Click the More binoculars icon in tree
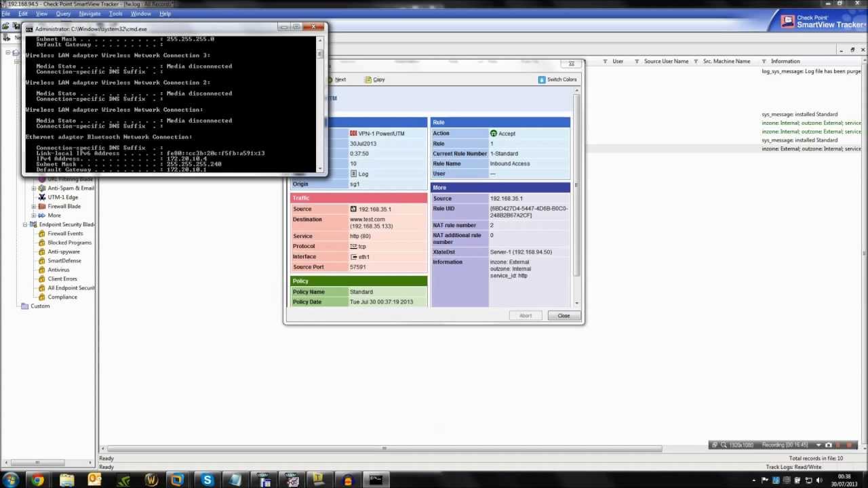Image resolution: width=868 pixels, height=488 pixels. [x=42, y=216]
